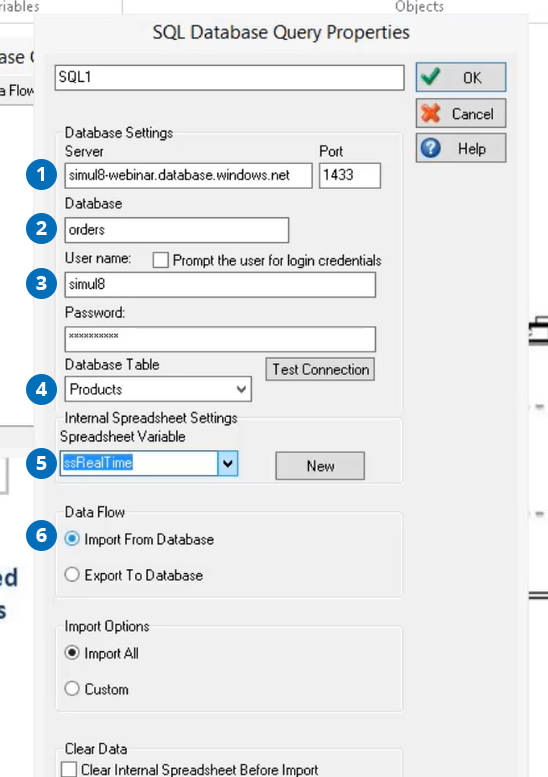Click the blue question mark Help icon

pos(431,148)
